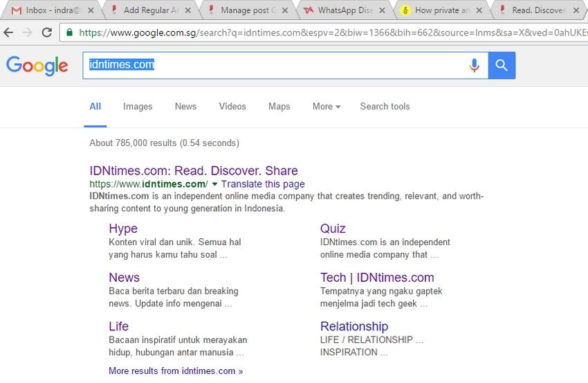
Task: Close the Add Regular browser tab
Action: pos(188,10)
